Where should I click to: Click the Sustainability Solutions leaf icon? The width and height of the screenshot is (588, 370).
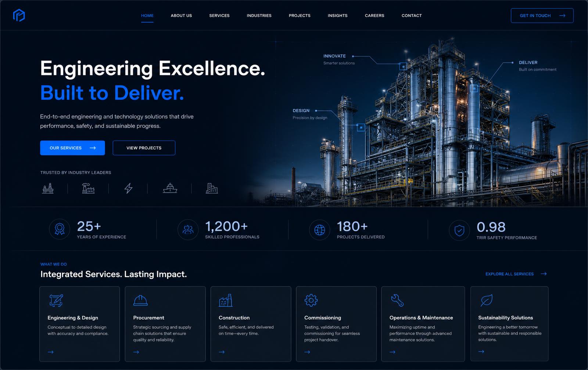[487, 300]
